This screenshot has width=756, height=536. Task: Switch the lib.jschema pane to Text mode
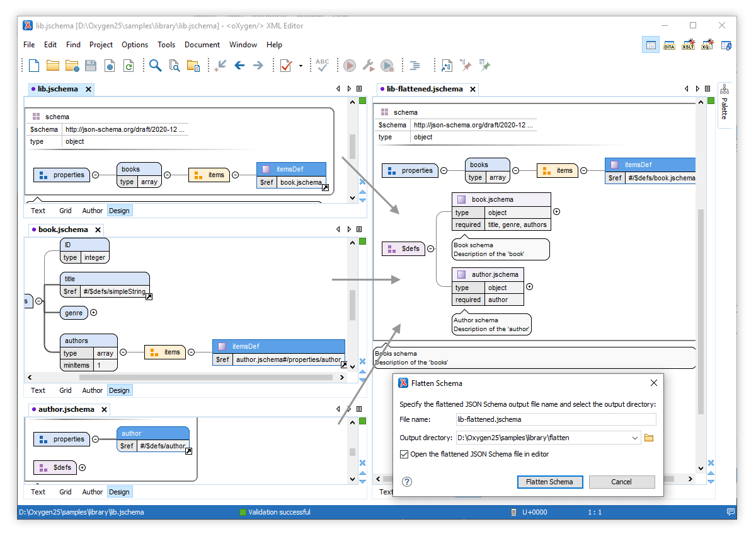point(38,211)
